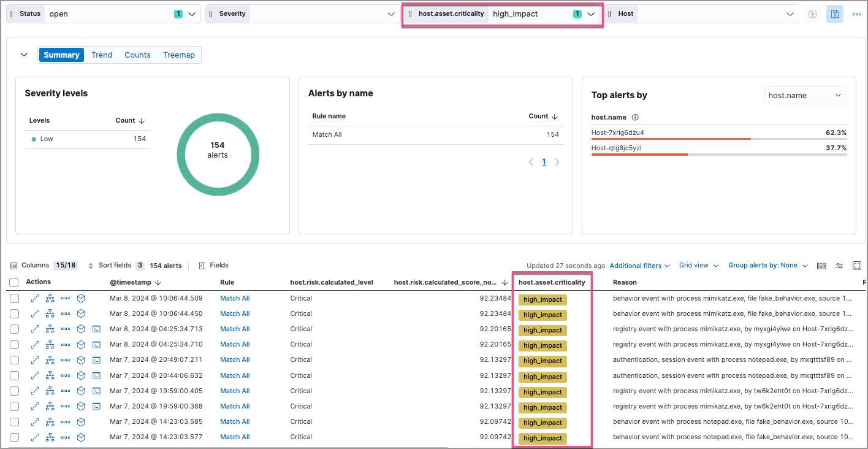Image resolution: width=868 pixels, height=449 pixels.
Task: Enter fullscreen view of the alerts table
Action: coord(857,265)
